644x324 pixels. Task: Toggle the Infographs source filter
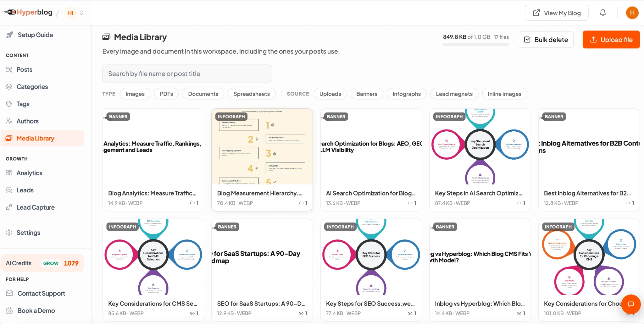point(407,94)
